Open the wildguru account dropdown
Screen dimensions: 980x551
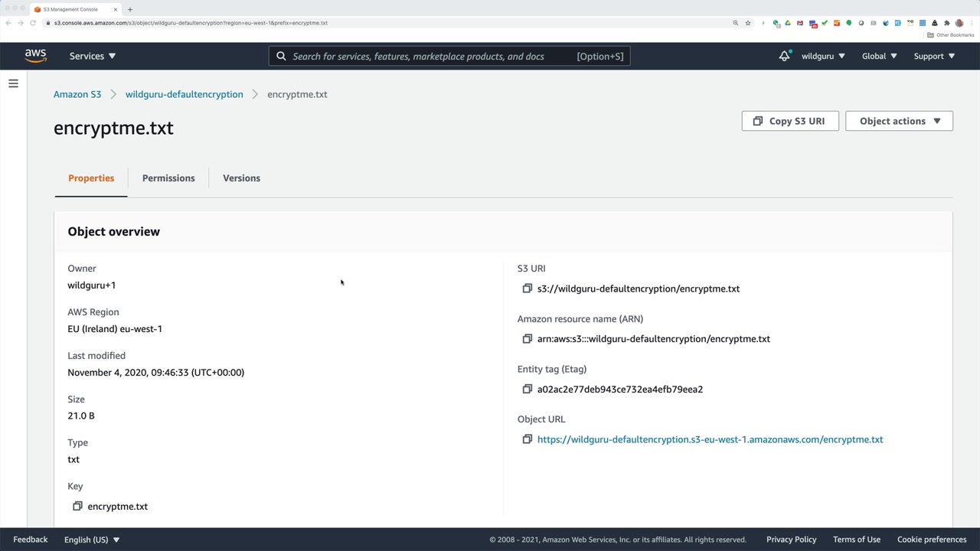coord(823,56)
